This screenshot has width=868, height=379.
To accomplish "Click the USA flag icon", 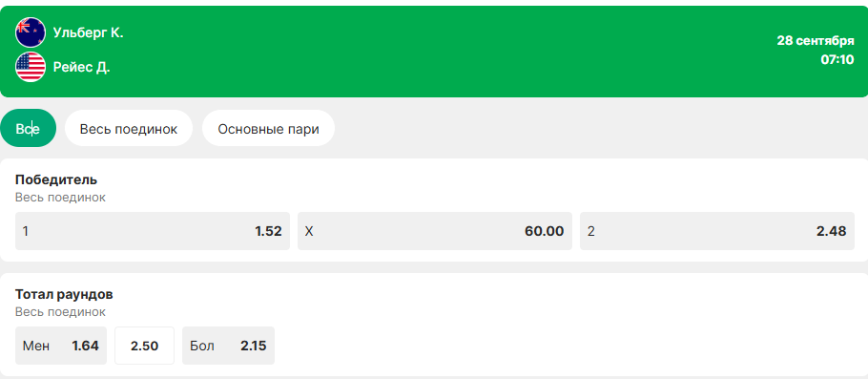I will [x=31, y=67].
